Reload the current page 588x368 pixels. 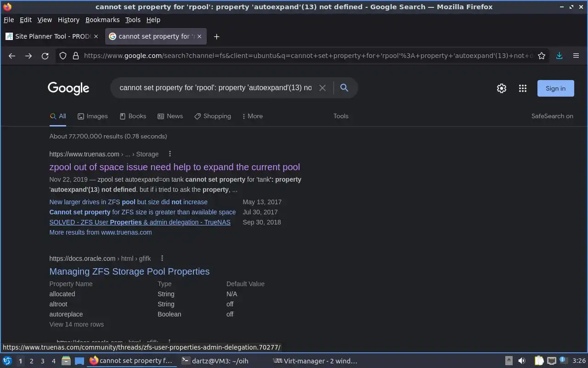click(45, 56)
